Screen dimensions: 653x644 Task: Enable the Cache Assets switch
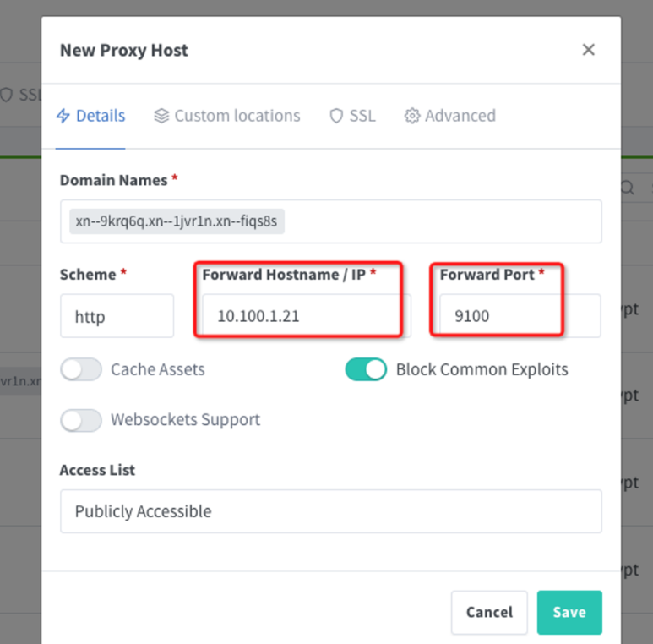[x=81, y=369]
